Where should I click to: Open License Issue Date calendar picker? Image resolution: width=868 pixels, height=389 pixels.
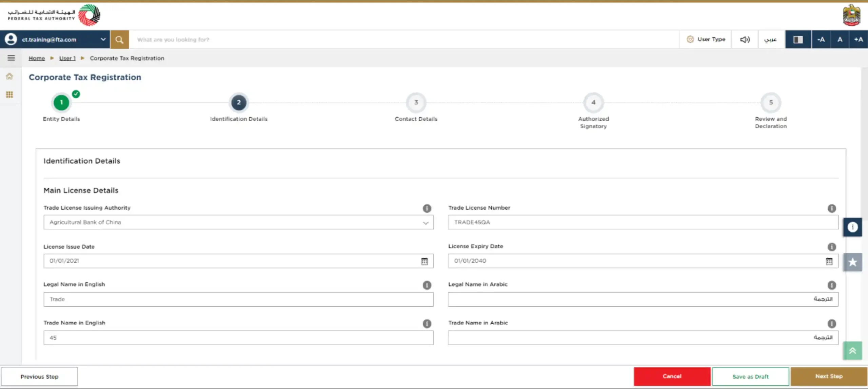click(x=424, y=261)
